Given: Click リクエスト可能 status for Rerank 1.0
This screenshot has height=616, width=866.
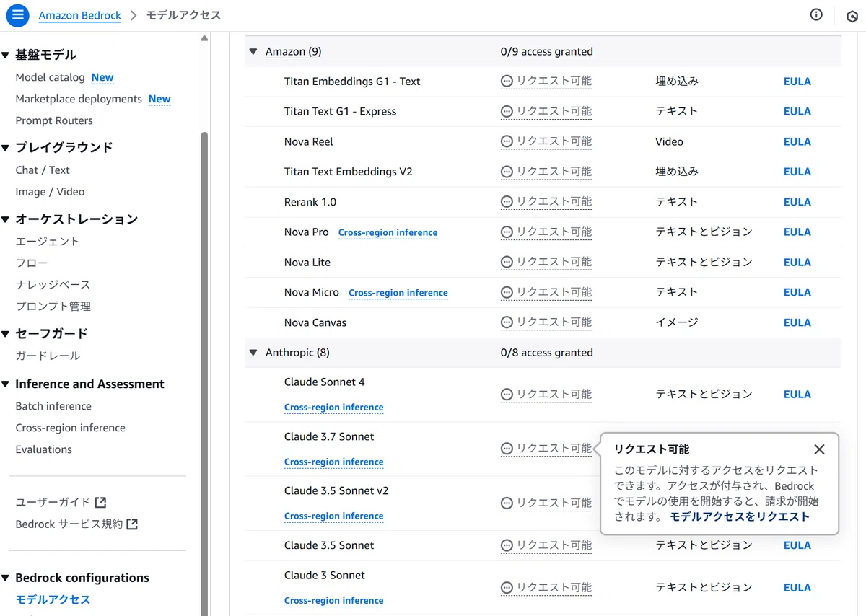Looking at the screenshot, I should (546, 202).
